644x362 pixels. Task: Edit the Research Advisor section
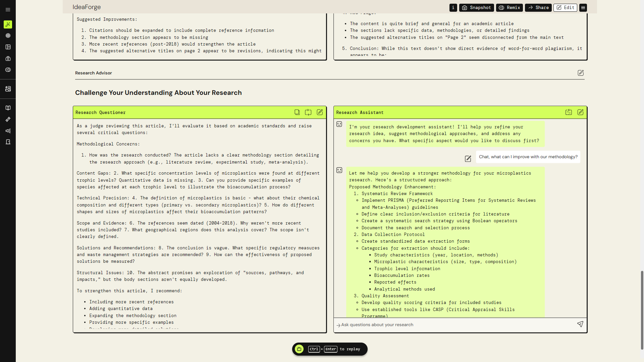(x=581, y=73)
